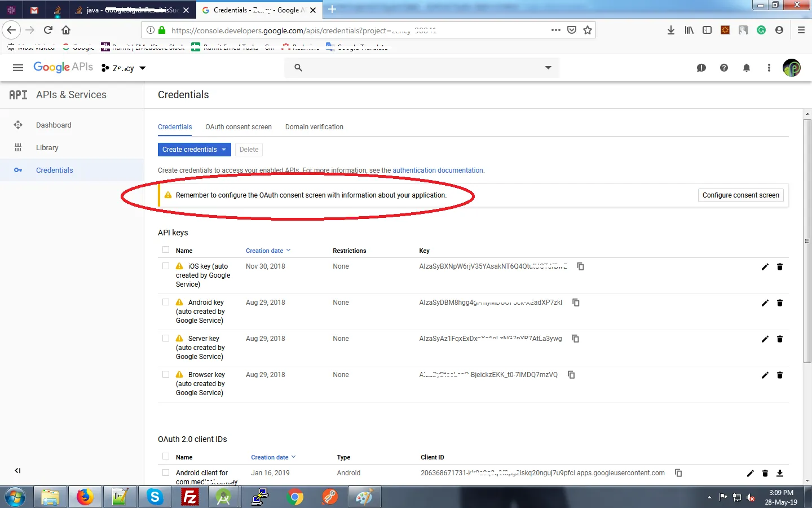Open the three-dot utilities menu in the header
The width and height of the screenshot is (812, 508).
coord(769,68)
